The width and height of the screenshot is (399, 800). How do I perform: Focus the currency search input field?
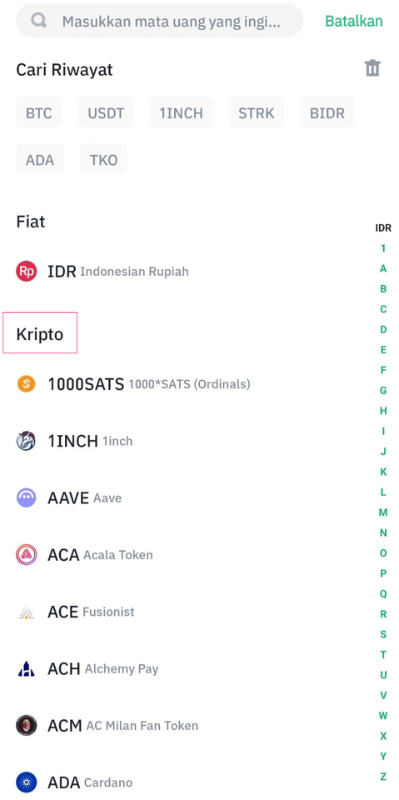click(160, 21)
